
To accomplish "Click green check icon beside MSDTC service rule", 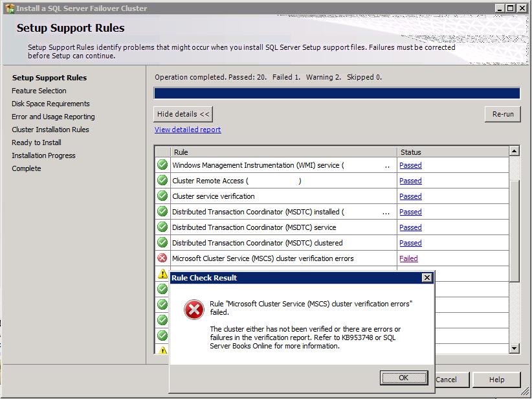I will pos(162,227).
